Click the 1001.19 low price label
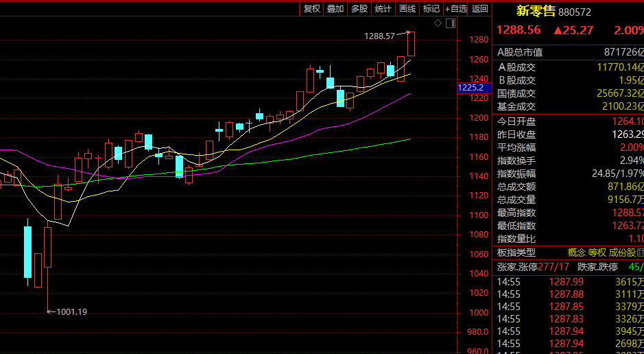This screenshot has height=354, width=644. [x=71, y=311]
